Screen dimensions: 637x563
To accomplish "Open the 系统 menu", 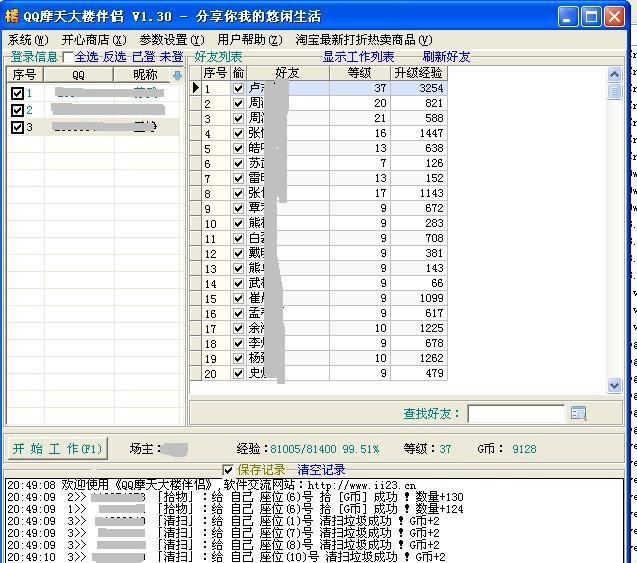I will coord(27,39).
